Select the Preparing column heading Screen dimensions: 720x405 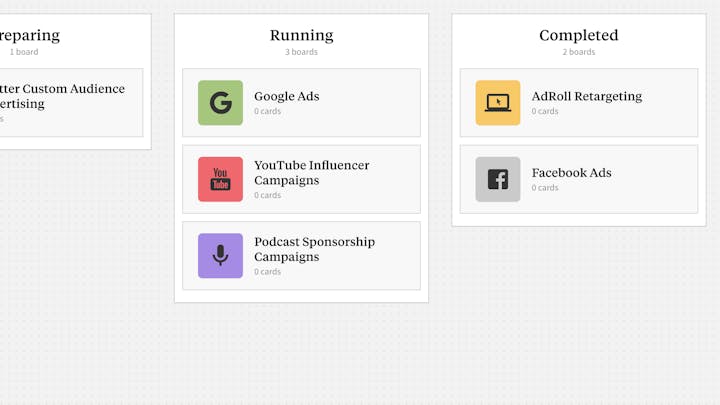(x=30, y=36)
